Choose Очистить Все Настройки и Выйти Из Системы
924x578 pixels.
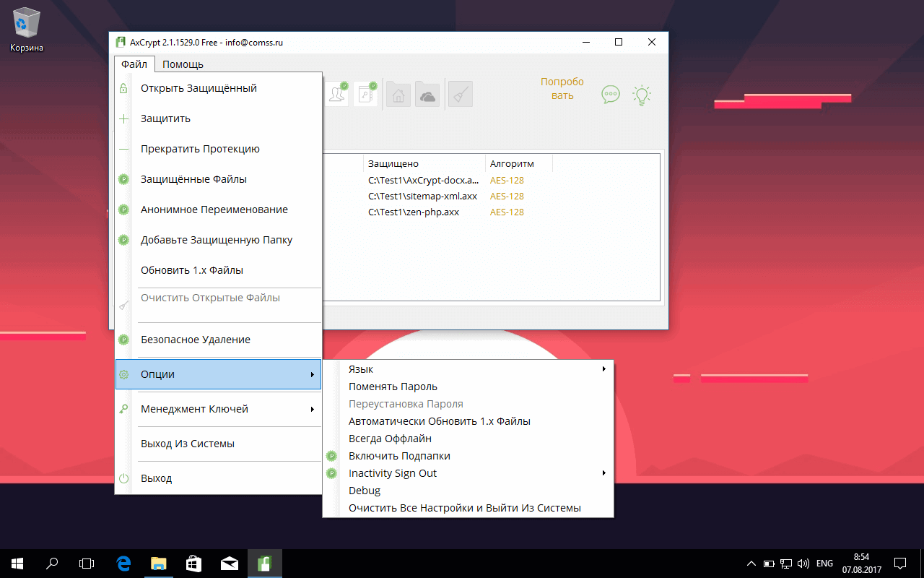(468, 508)
